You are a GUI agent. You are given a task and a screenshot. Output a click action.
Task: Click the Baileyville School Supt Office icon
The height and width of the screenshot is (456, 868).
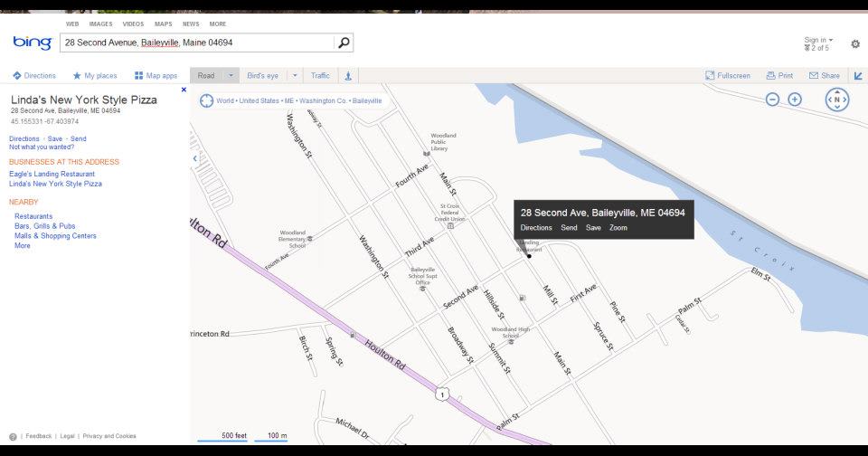422,289
